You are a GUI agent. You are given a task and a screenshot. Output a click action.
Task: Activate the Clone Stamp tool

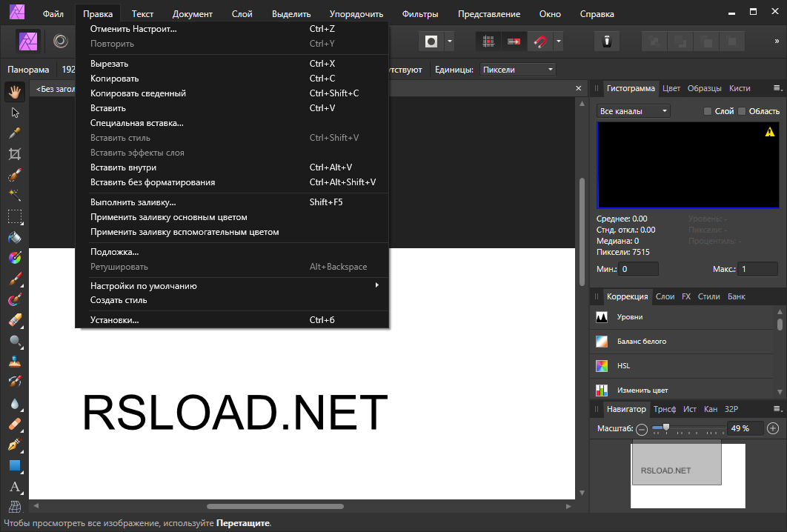pyautogui.click(x=15, y=362)
